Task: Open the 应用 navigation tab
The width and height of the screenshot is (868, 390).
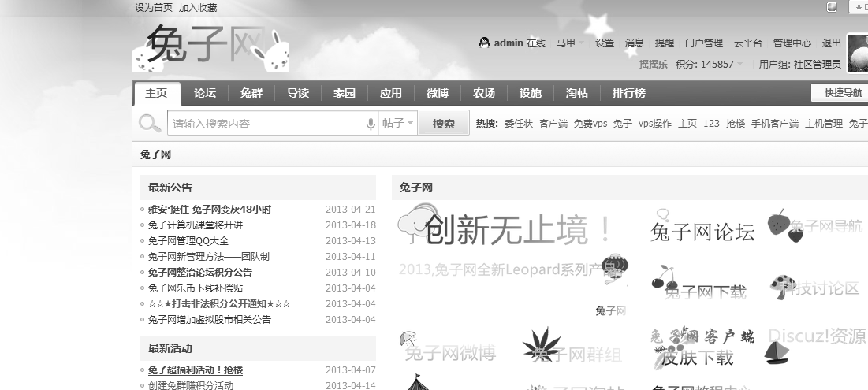Action: click(x=391, y=93)
